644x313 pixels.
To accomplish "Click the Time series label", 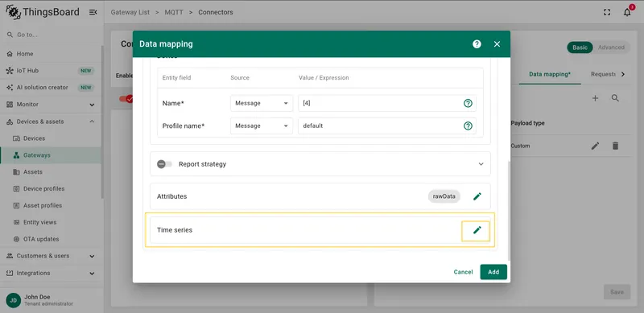I will (175, 230).
